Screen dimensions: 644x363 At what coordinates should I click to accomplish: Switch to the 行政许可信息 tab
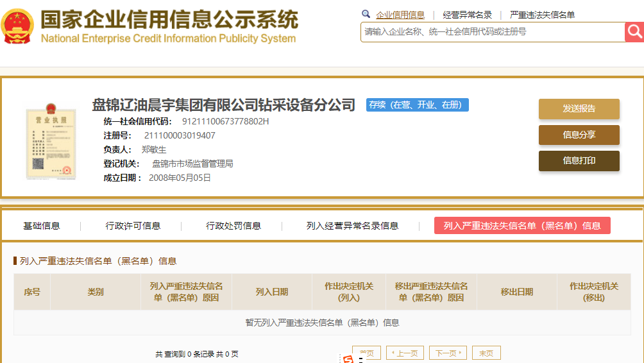(x=133, y=226)
